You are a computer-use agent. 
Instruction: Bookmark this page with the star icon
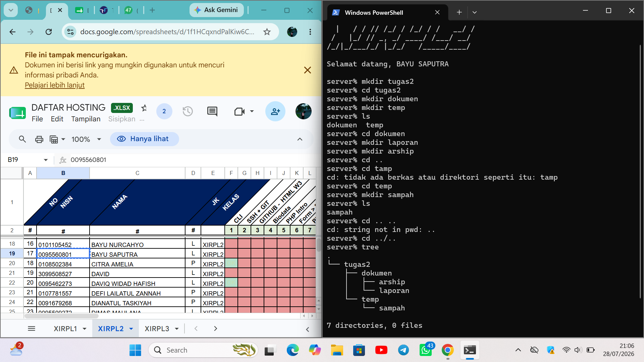[267, 32]
